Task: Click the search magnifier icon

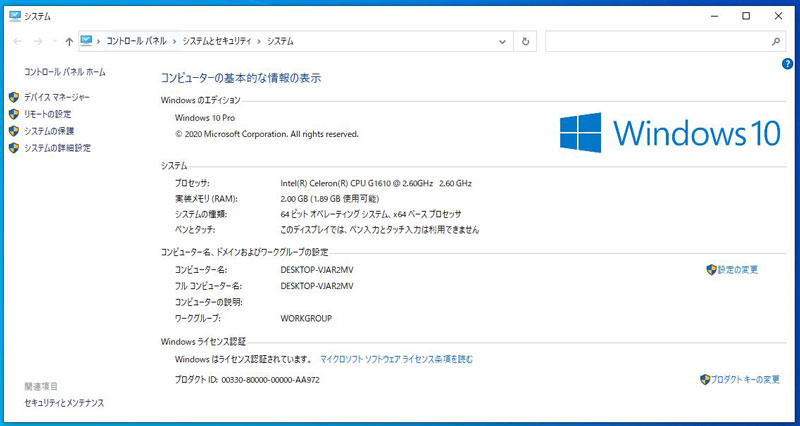Action: pos(776,42)
